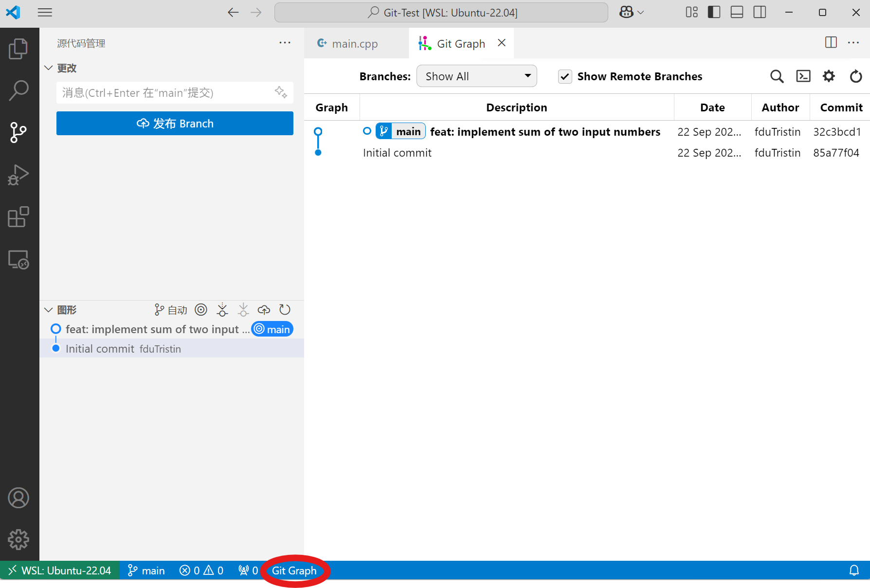Viewport: 870px width, 588px height.
Task: Click the 发布 Branch button
Action: tap(175, 124)
